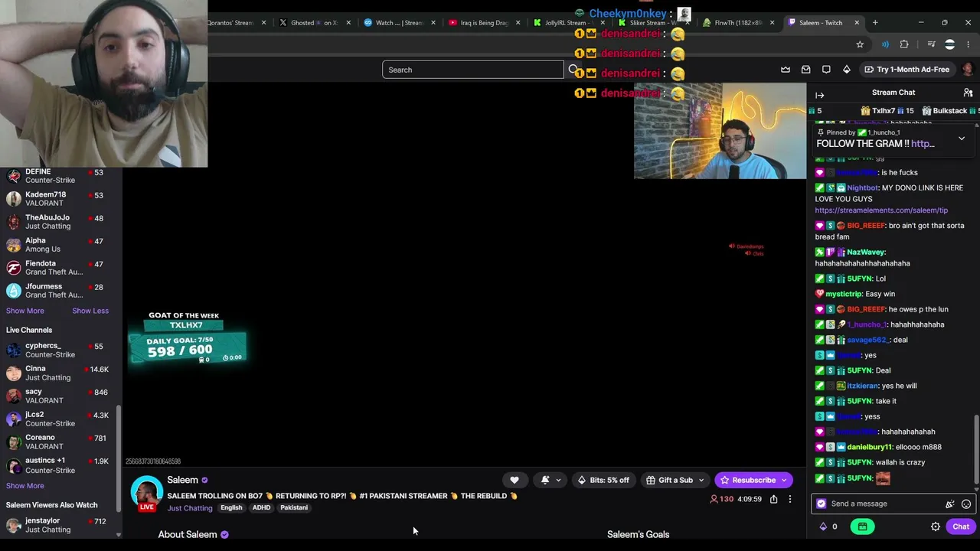Open the Chrome three-dot menu
Viewport: 980px width, 551px height.
coord(969,44)
